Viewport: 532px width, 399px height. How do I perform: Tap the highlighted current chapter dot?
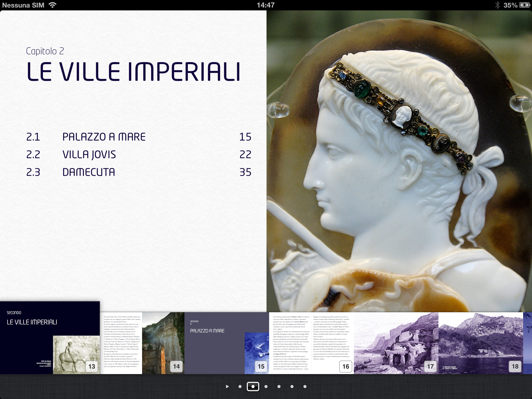pyautogui.click(x=253, y=387)
